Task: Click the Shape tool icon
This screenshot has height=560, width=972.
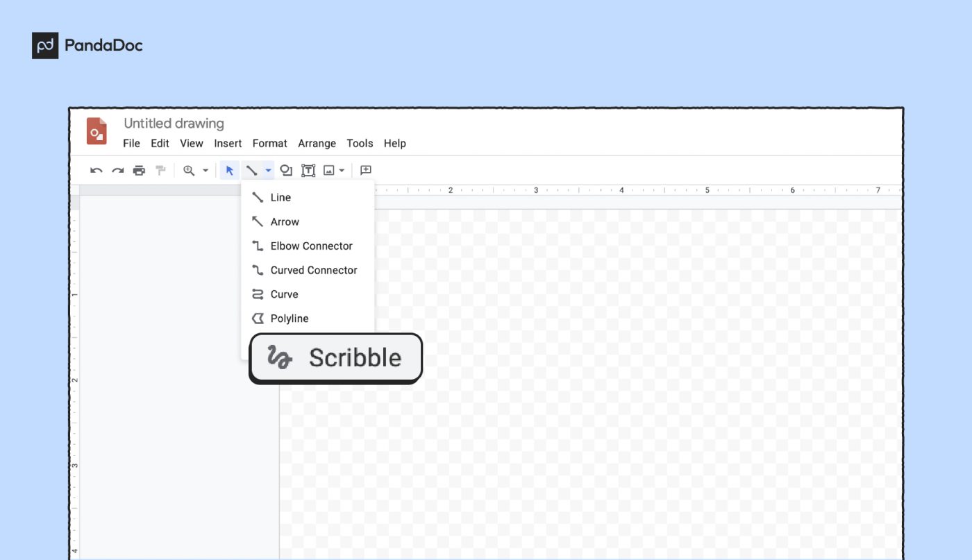Action: (286, 171)
